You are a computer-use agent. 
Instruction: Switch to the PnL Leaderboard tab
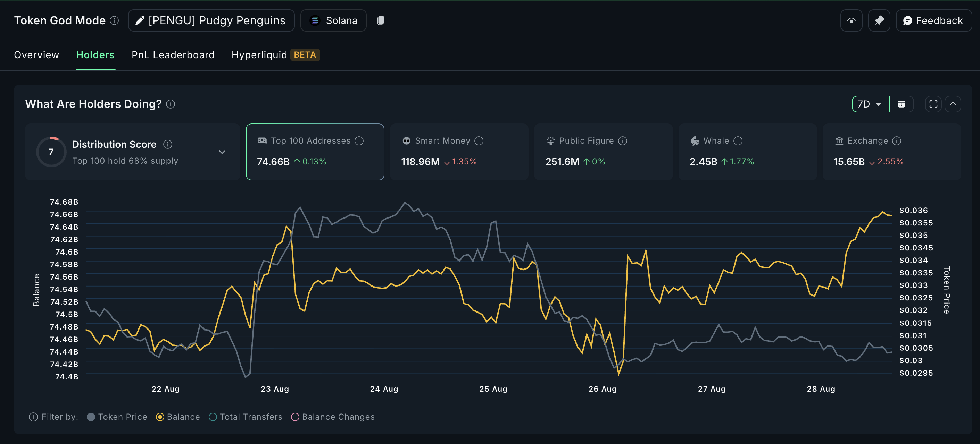point(173,55)
